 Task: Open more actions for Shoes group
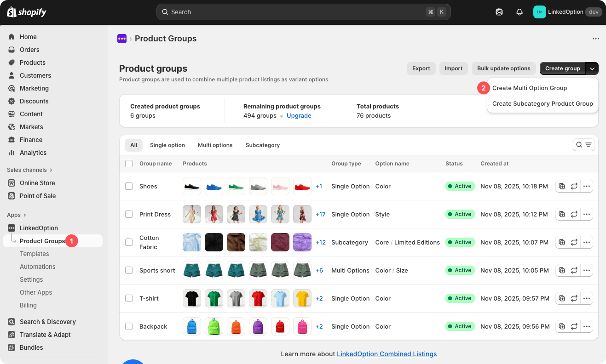point(587,186)
